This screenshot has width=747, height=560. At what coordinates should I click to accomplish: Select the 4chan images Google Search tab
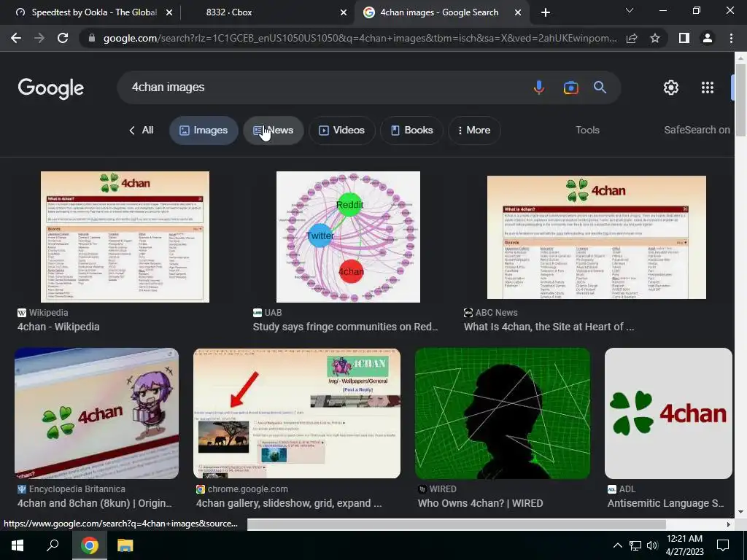click(x=441, y=12)
